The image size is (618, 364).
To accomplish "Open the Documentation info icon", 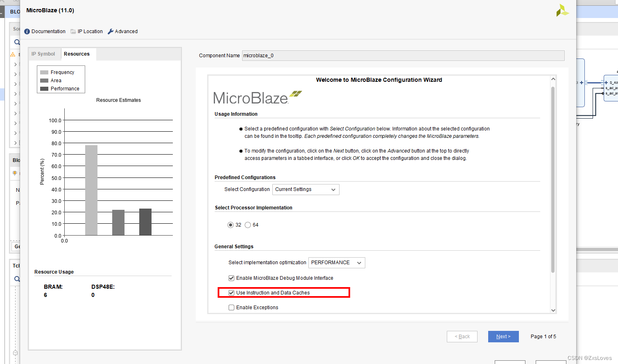I will point(27,31).
